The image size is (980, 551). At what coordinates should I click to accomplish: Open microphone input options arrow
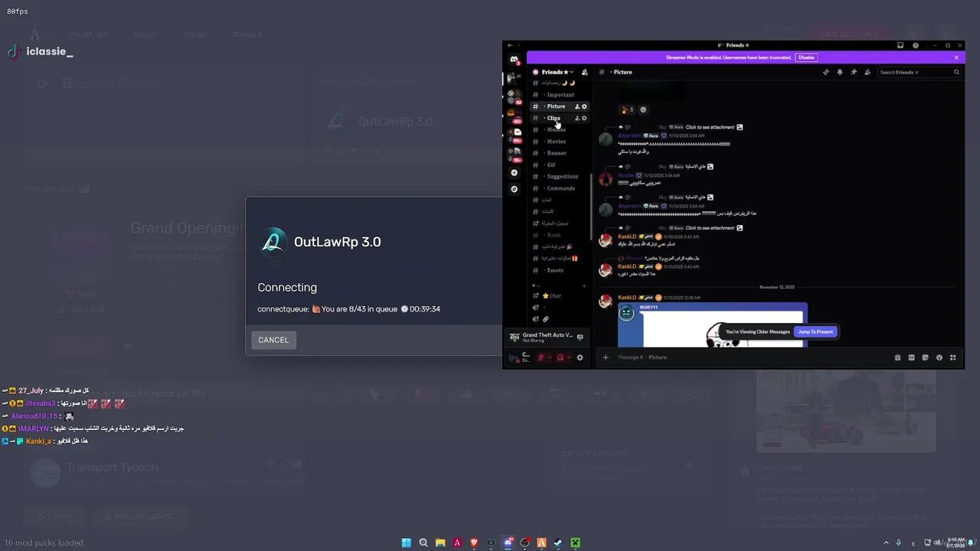tap(549, 357)
